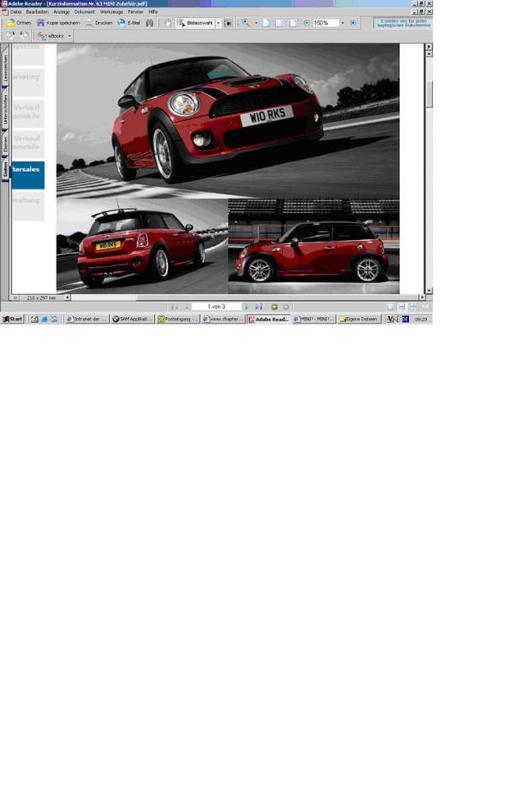Viewport: 532px width, 798px height.
Task: Click the snapshot camera tool
Action: click(x=228, y=23)
